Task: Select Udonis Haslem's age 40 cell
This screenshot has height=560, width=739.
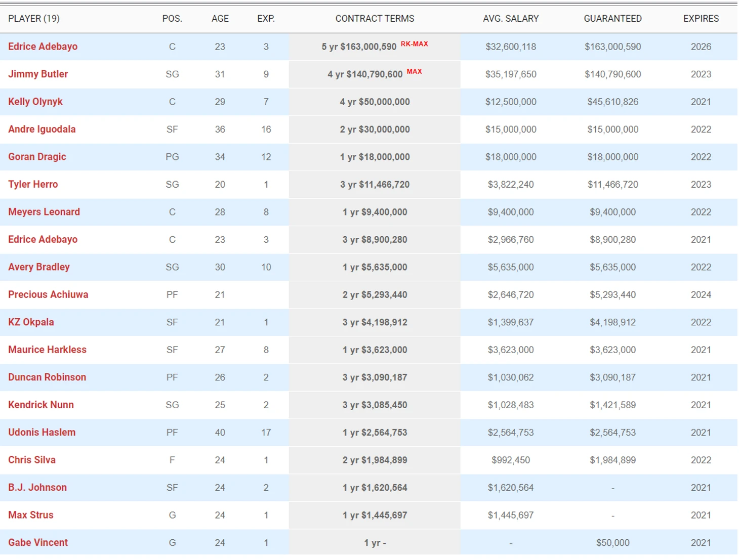Action: tap(220, 433)
